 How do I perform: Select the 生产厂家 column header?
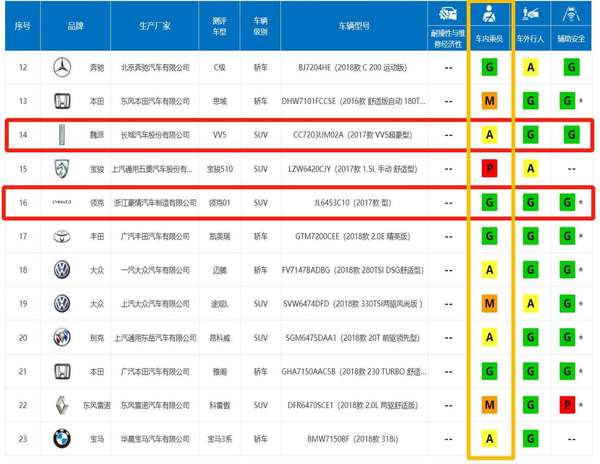click(155, 26)
